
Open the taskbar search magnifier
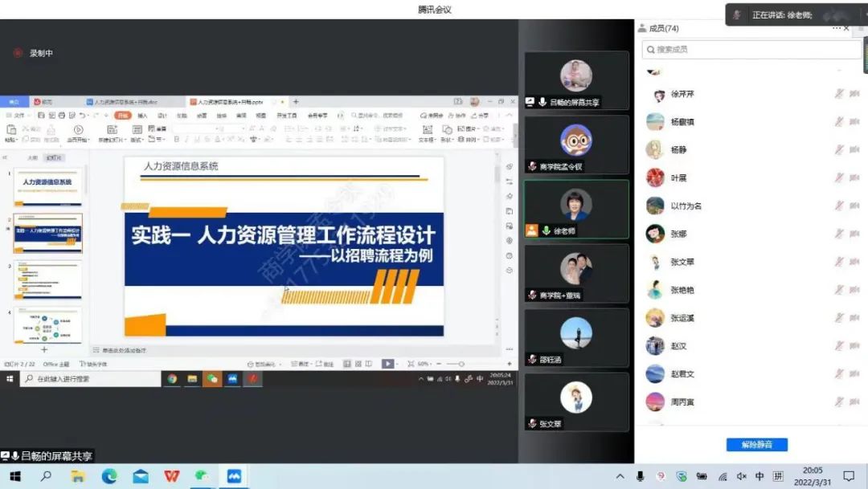click(46, 476)
